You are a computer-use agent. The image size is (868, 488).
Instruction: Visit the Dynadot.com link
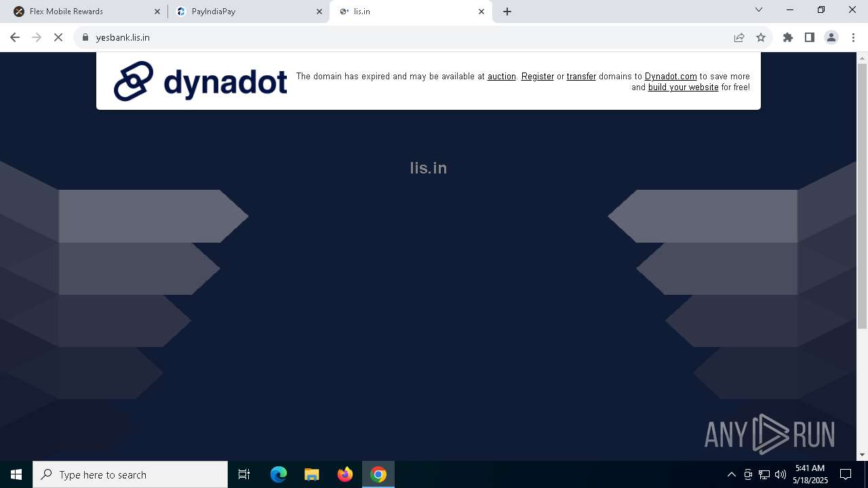click(671, 77)
